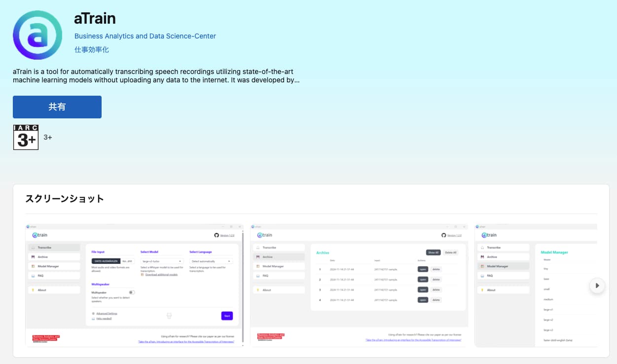The width and height of the screenshot is (617, 364).
Task: Click Delete All in the Archive screenshot
Action: 450,253
